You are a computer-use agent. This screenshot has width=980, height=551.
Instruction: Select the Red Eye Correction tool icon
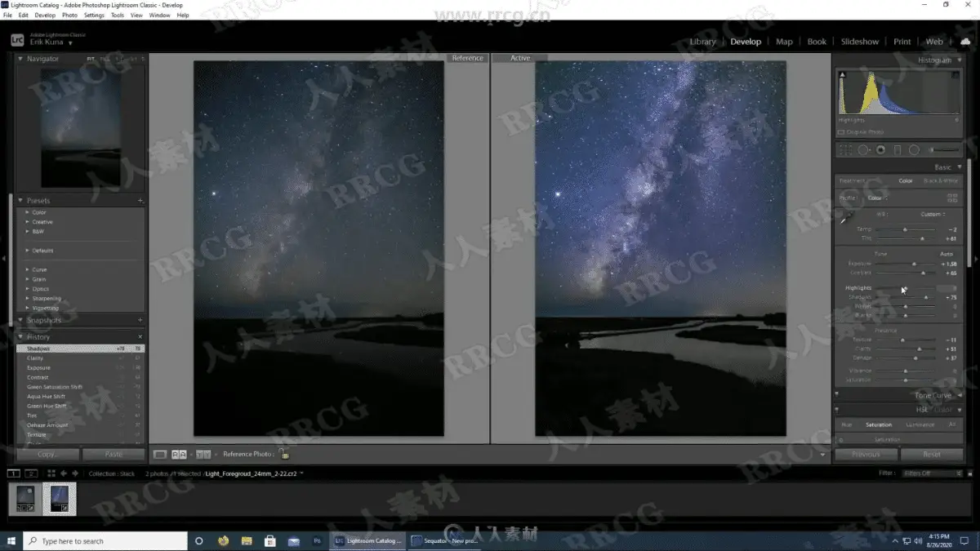pos(880,150)
